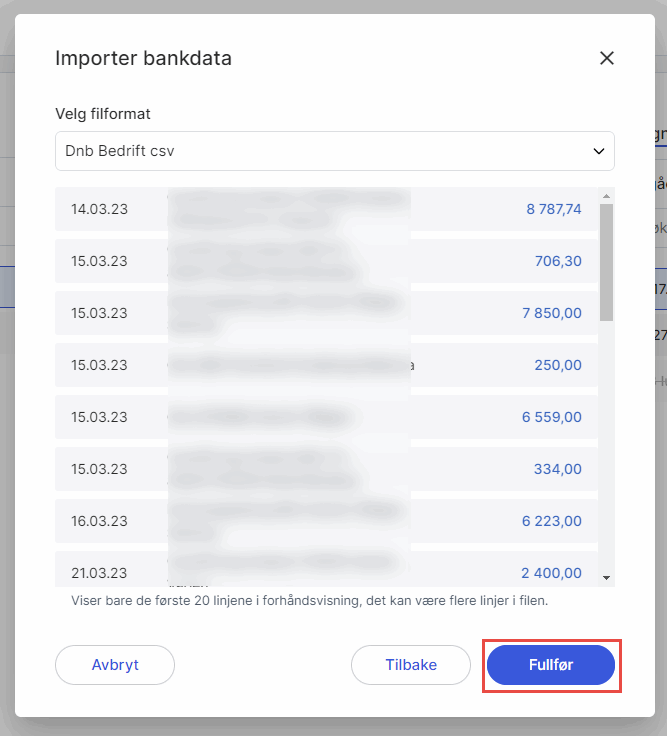
Task: Click the 2 400,00 amount
Action: (552, 573)
